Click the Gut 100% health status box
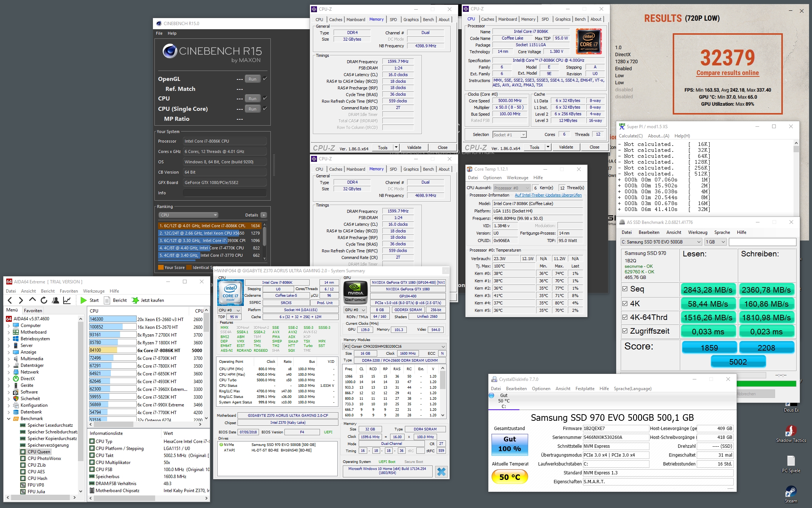The image size is (812, 508). click(509, 444)
